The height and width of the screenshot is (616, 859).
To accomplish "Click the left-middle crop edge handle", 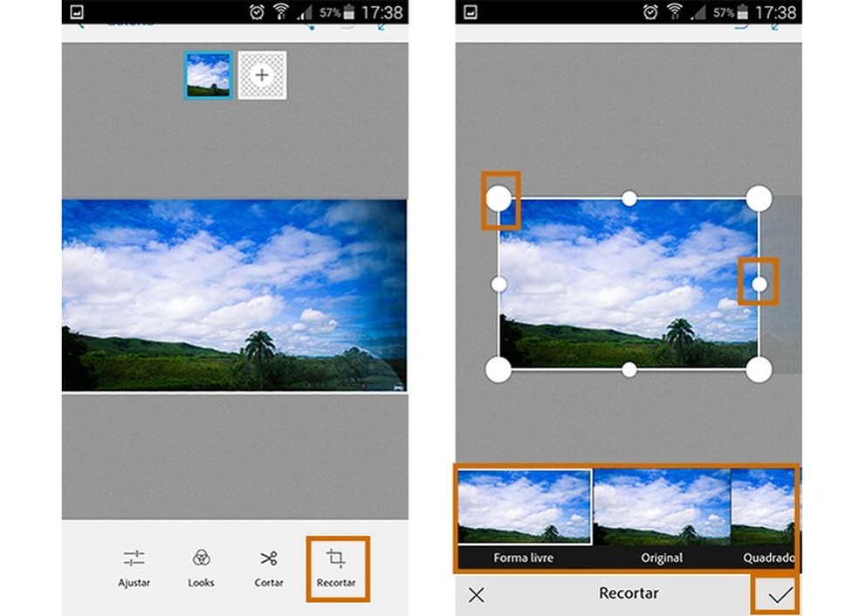I will (x=498, y=284).
